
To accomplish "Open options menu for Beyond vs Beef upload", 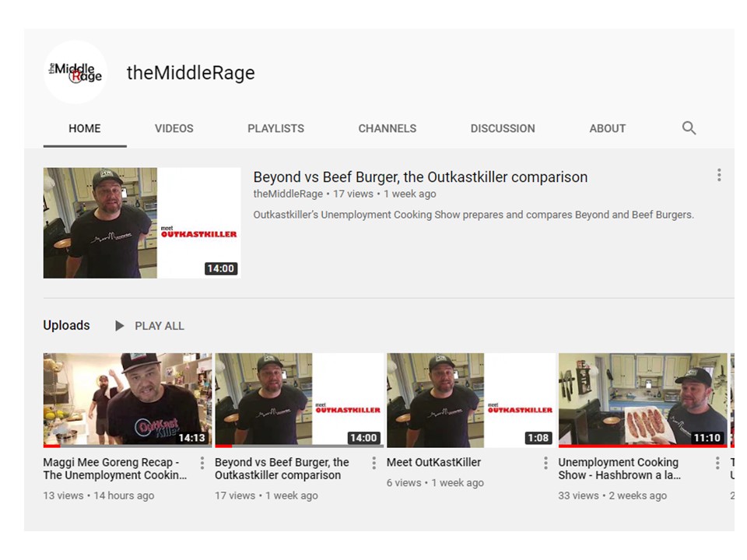I will coord(374,463).
